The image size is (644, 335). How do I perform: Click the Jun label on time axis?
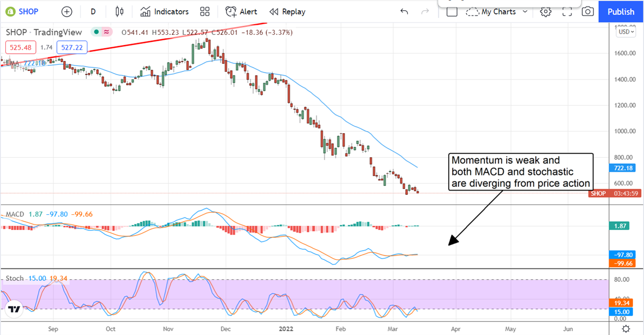coord(568,329)
